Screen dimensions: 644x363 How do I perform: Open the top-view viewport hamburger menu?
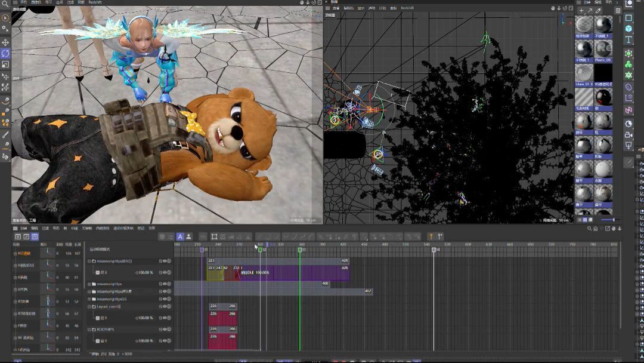pyautogui.click(x=327, y=8)
